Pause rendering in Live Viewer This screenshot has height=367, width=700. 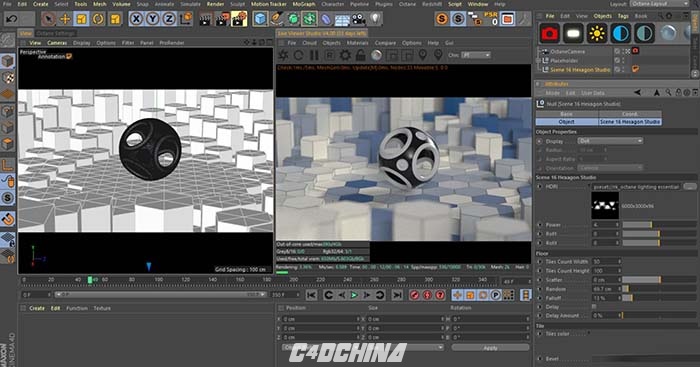pos(314,55)
